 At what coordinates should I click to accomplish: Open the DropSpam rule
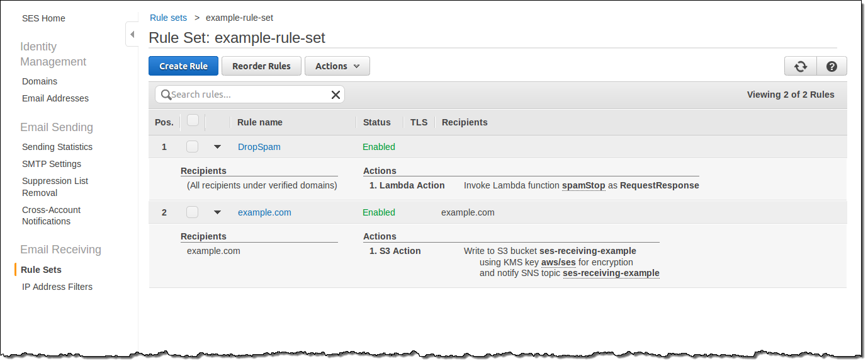(x=259, y=146)
